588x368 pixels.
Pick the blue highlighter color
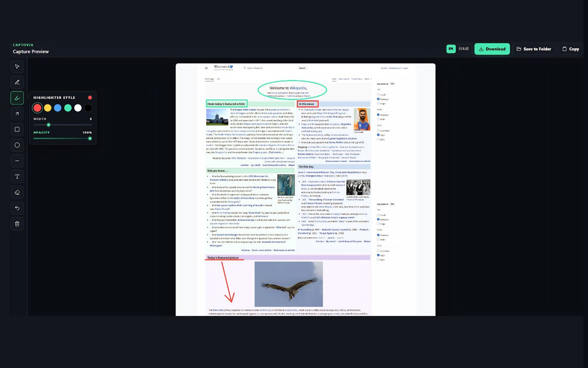[57, 108]
